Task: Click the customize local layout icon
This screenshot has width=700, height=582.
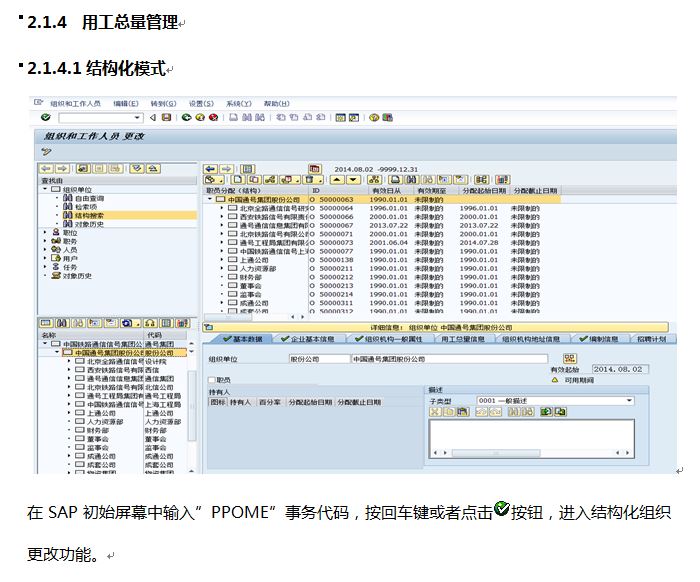Action: click(x=388, y=117)
